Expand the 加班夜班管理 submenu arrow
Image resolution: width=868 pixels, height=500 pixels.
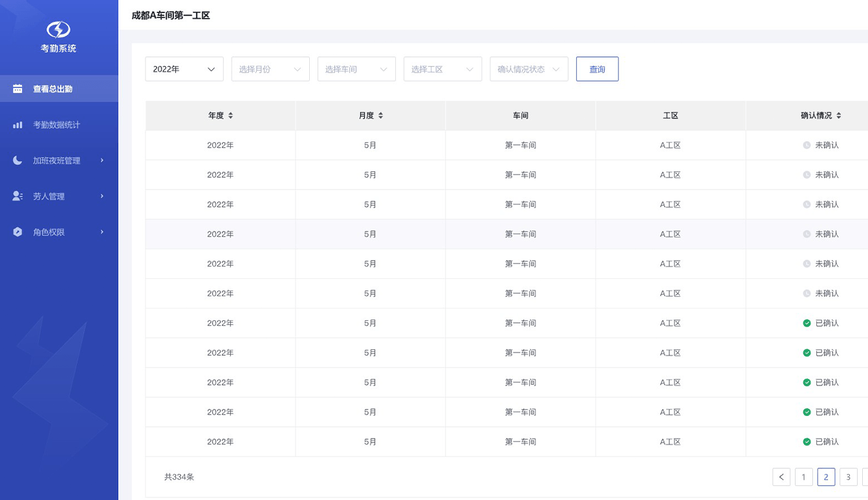click(x=102, y=160)
